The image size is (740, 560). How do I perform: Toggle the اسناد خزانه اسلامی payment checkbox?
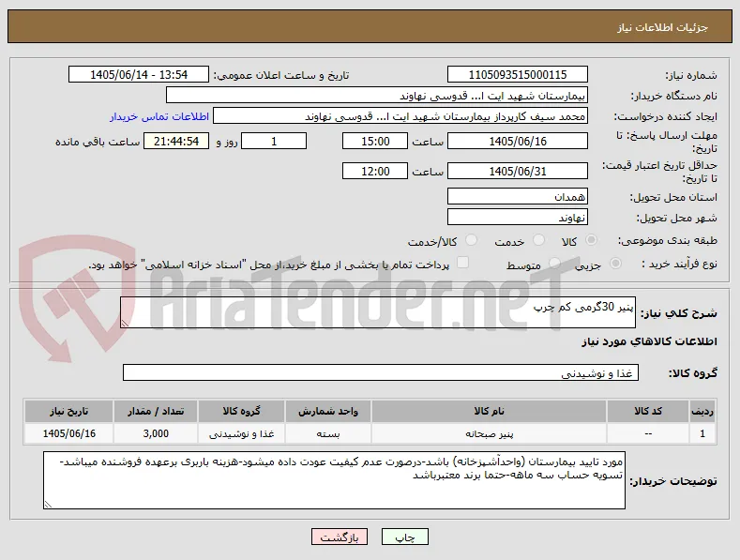[x=463, y=263]
